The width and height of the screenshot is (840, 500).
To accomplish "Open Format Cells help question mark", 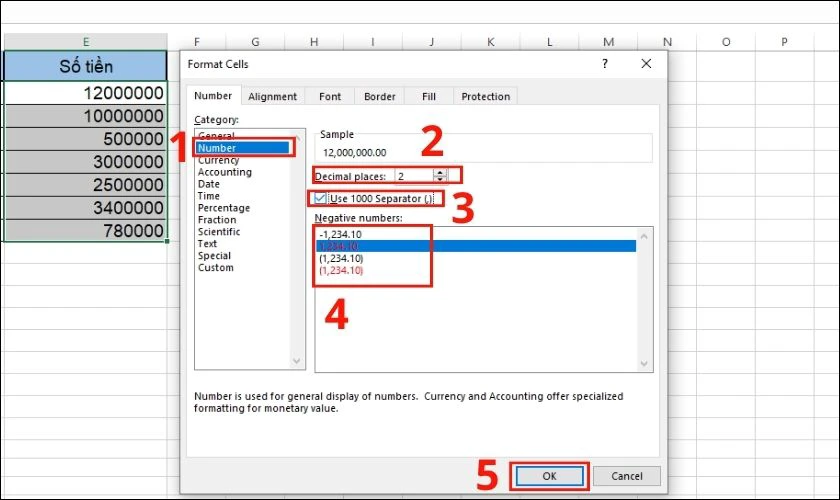I will pyautogui.click(x=605, y=64).
